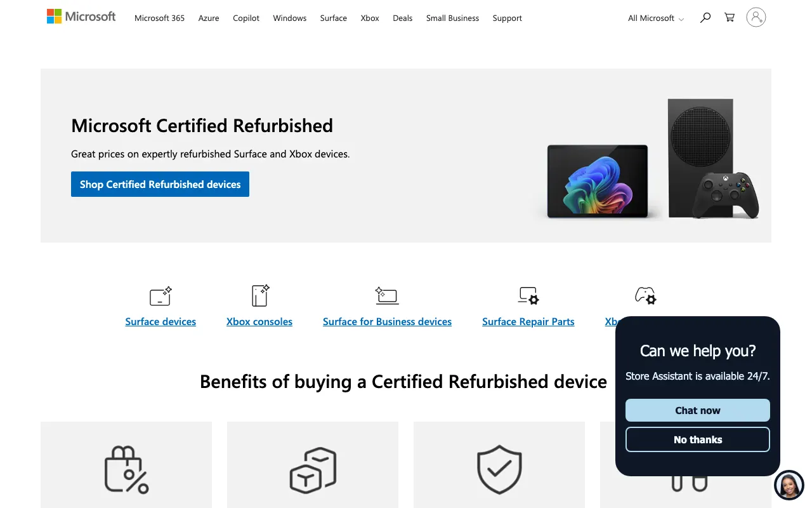Dismiss the chat prompt with No thanks
Screen dimensions: 812x508
698,439
